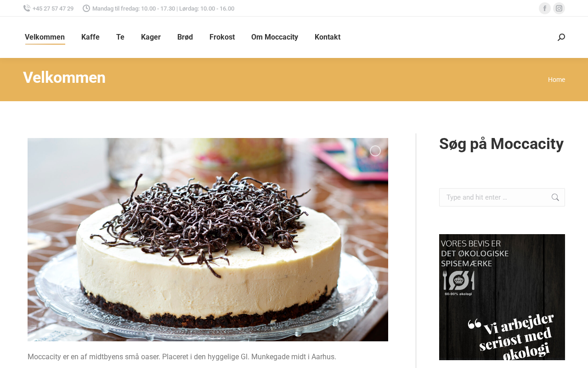Visit the Om Moccacity page
The width and height of the screenshot is (588, 368).
coord(275,37)
